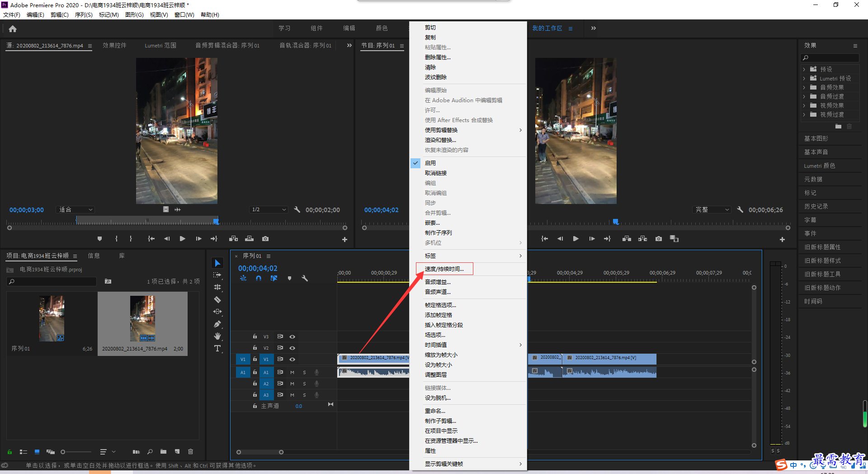Switch to Lumetri 范围 tab
This screenshot has height=474, width=868.
[x=160, y=45]
